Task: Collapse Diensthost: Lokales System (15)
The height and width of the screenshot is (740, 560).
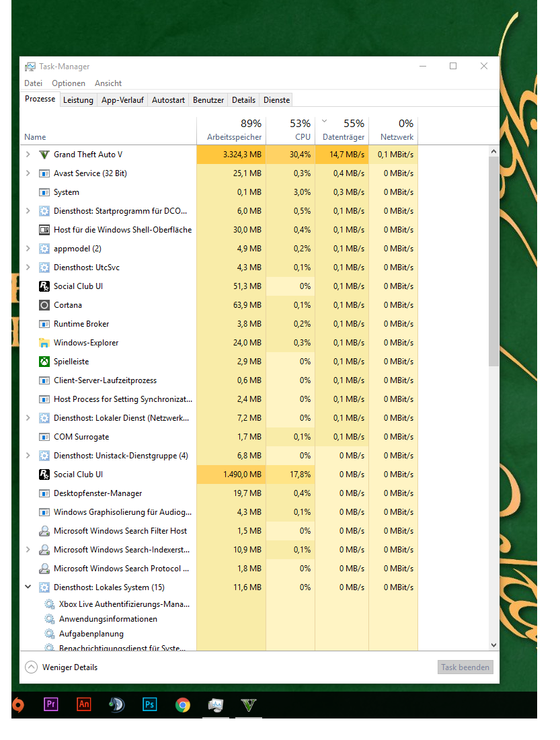Action: 28,587
